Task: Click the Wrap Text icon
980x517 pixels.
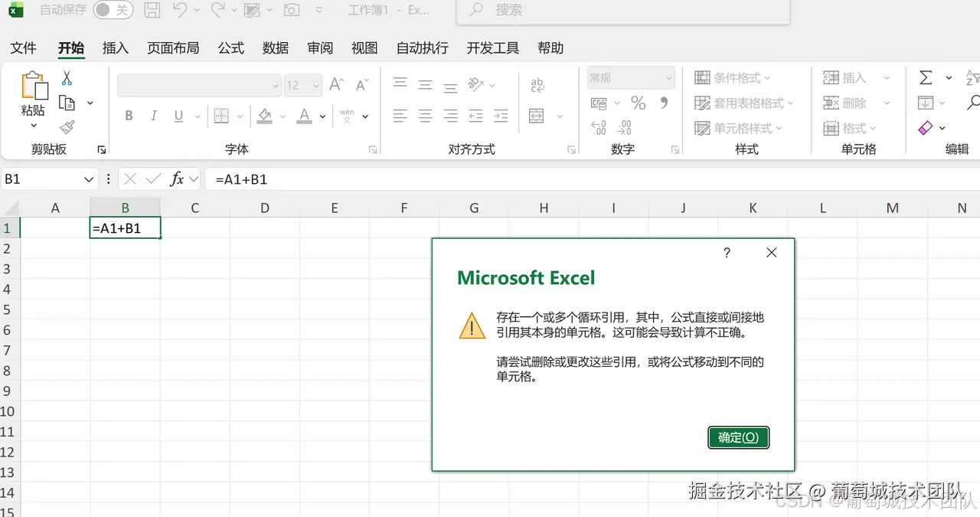Action: [x=537, y=84]
